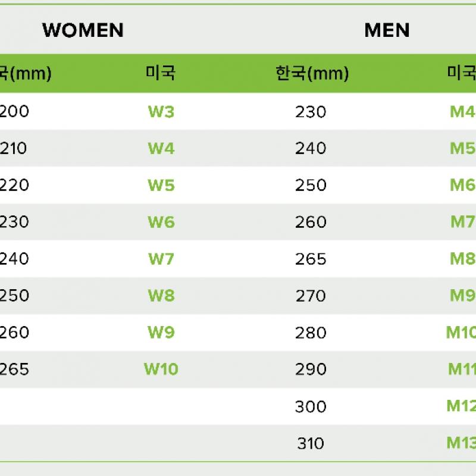
Task: Choose the W6 women's size
Action: (161, 222)
